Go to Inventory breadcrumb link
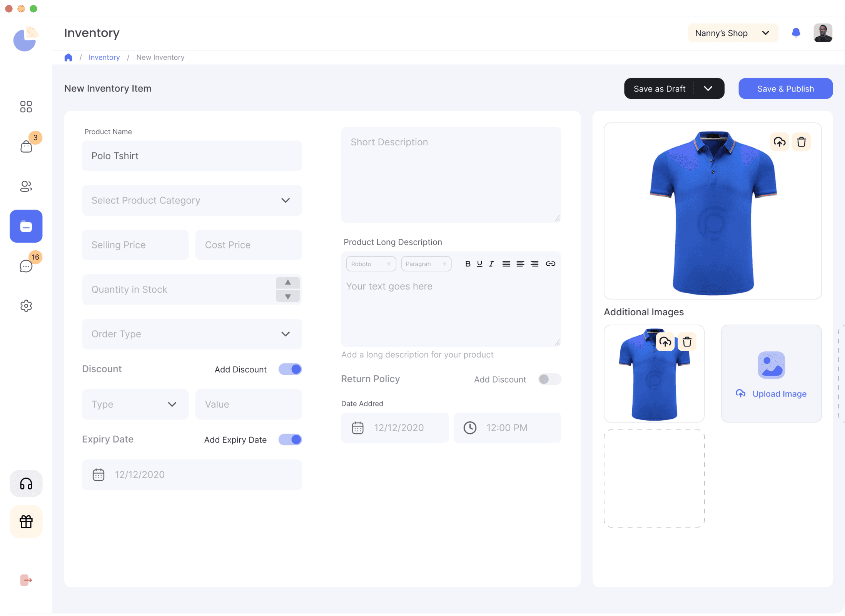This screenshot has height=616, width=845. [x=104, y=57]
